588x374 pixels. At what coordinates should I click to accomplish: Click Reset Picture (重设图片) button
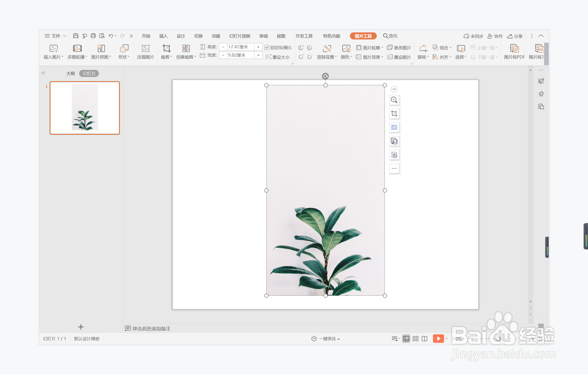399,57
